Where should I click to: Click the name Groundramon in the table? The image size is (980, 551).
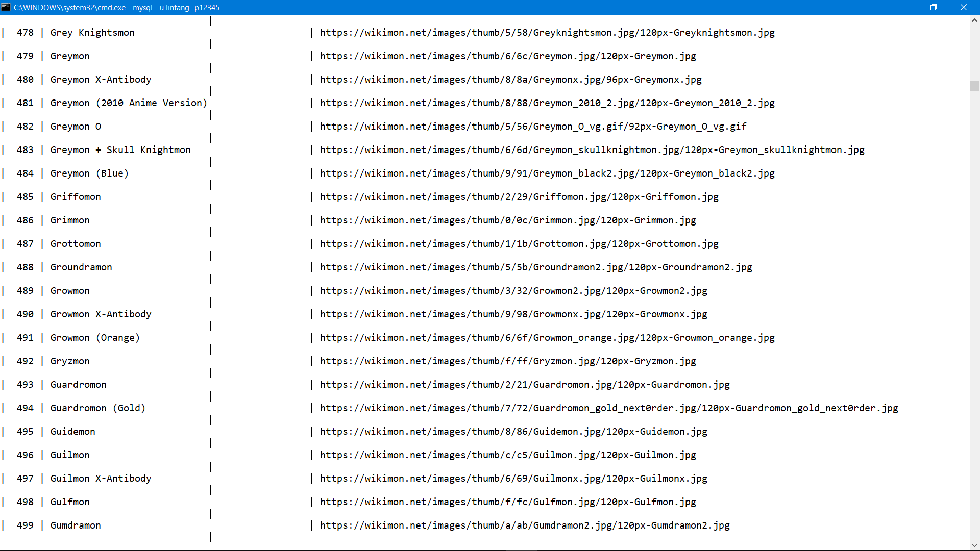(81, 267)
